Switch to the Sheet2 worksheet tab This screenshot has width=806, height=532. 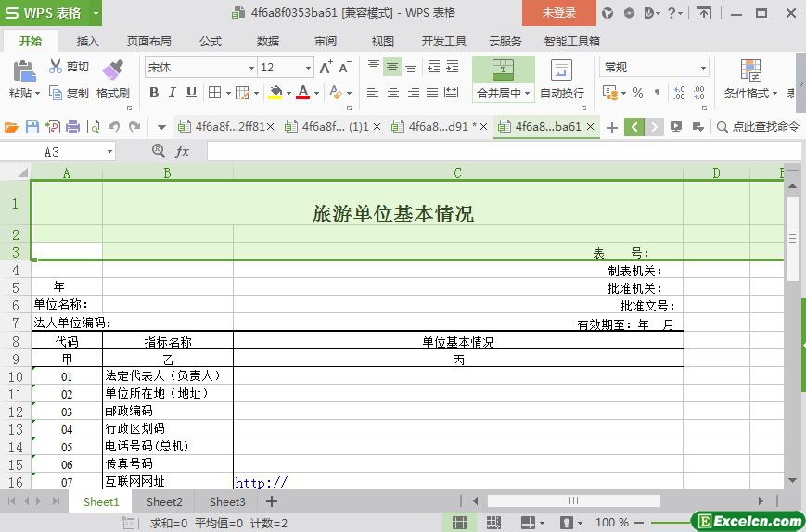164,501
